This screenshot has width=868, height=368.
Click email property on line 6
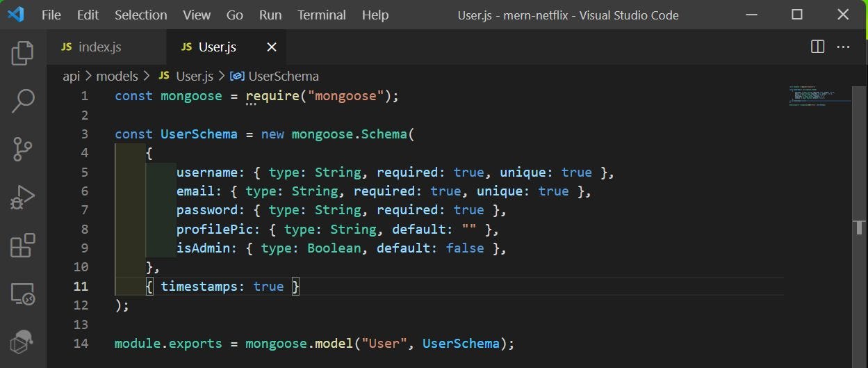pos(195,191)
